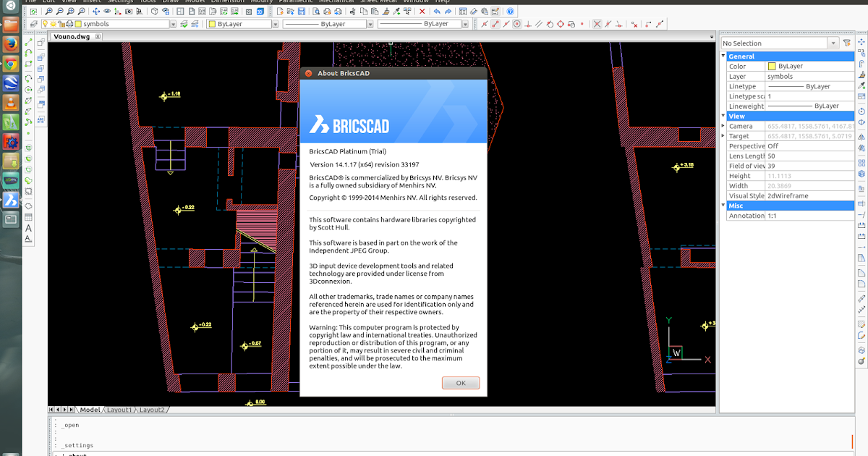Click the selection filter funnel icon
868x456 pixels.
847,43
